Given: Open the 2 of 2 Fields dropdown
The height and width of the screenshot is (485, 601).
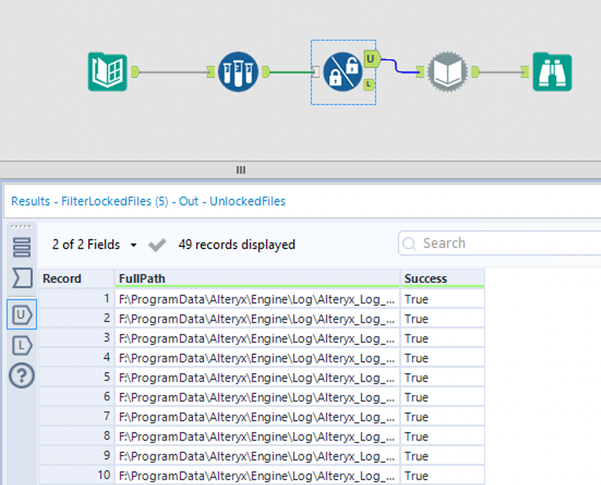Looking at the screenshot, I should tap(94, 245).
